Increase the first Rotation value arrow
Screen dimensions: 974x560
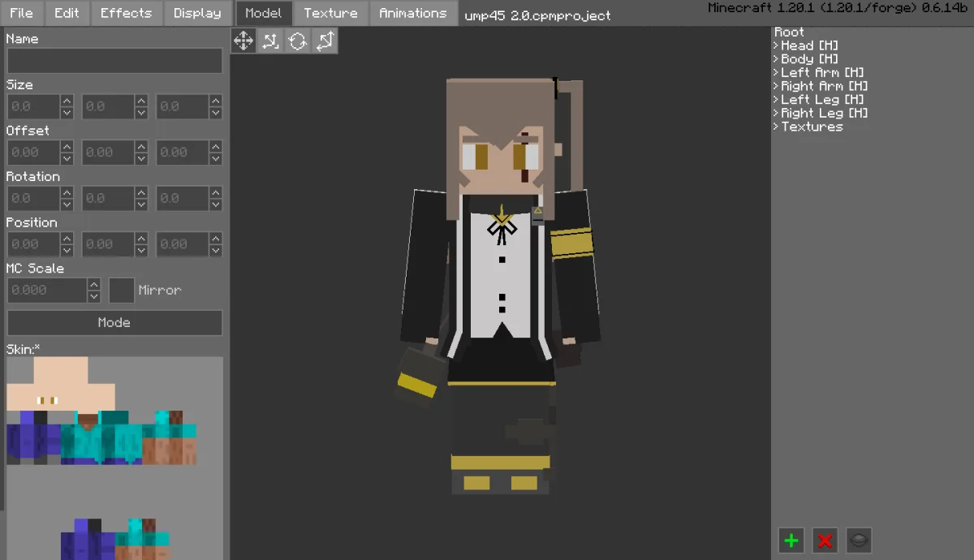67,192
